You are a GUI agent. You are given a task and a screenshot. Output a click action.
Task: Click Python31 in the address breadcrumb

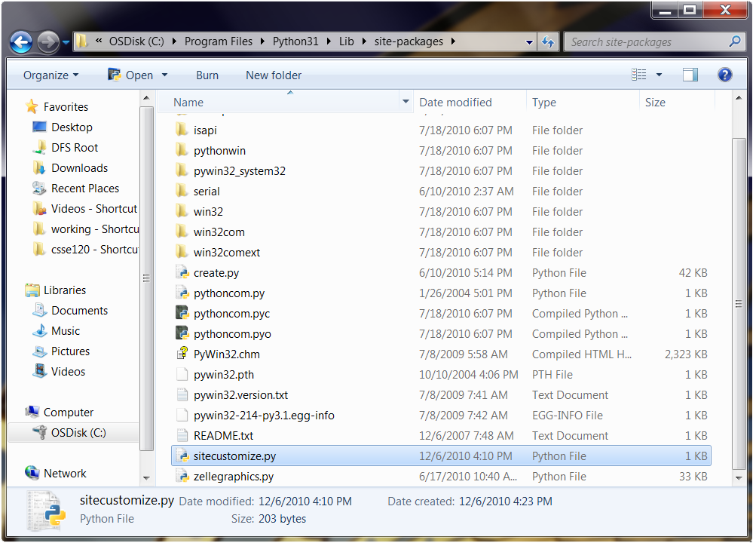point(295,41)
